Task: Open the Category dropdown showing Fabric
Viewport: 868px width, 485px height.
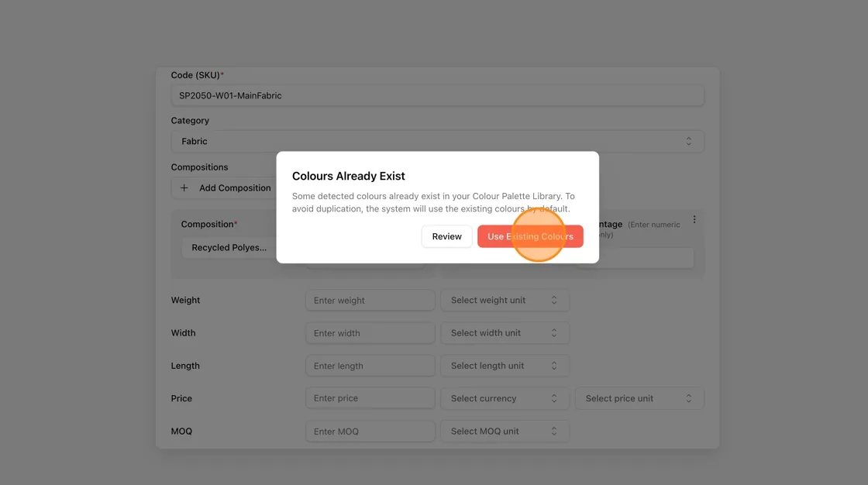Action: (437, 141)
